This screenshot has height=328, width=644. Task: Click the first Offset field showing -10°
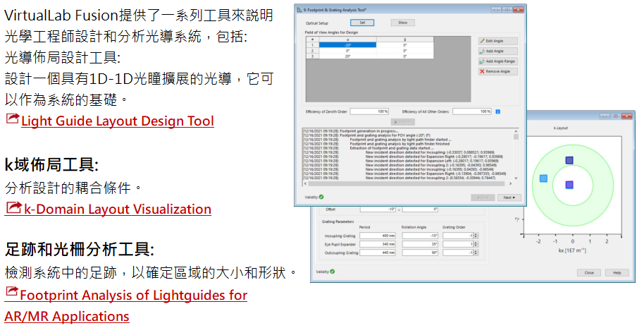coord(378,209)
